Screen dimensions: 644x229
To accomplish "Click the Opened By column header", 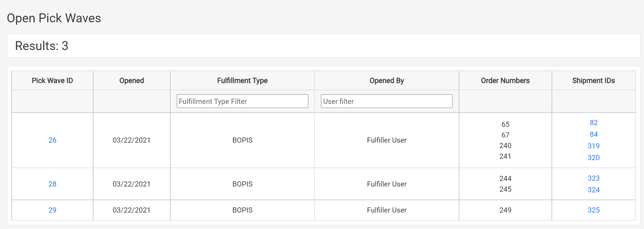I will click(x=387, y=81).
